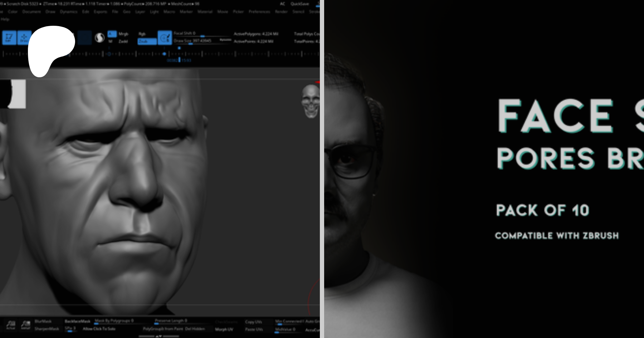Enable the Rgb paint mode
Screen dimensions: 644x338
[x=142, y=34]
